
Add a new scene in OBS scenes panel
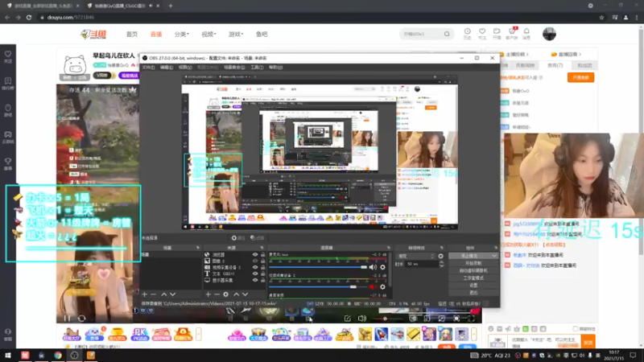click(x=145, y=294)
